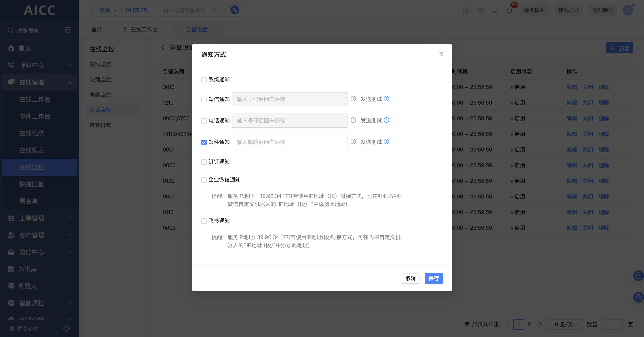Click the blue info icon after 邮件通知 发送测试
Viewport: 644px width, 337px height.
click(386, 142)
